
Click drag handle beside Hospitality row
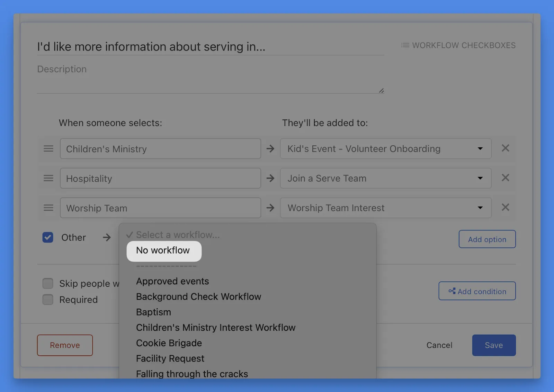(48, 178)
